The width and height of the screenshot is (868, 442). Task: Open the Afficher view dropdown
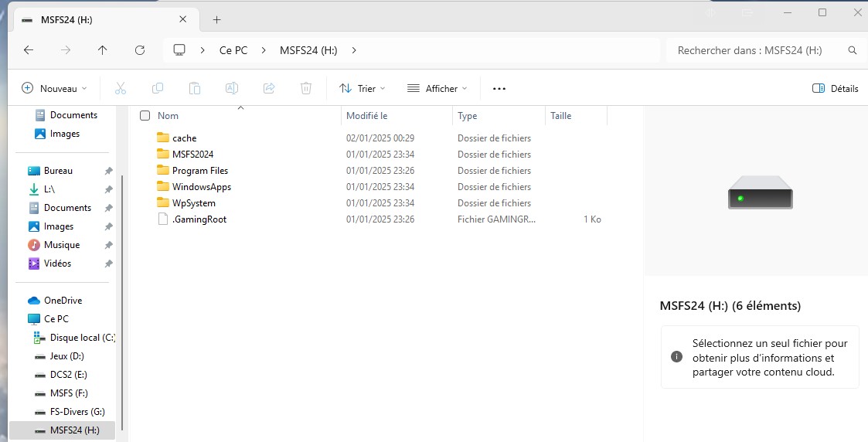coord(437,89)
